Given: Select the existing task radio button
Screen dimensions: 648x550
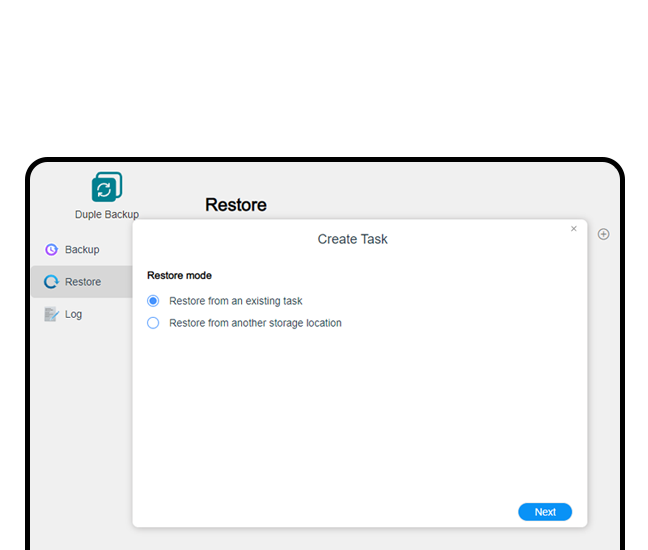Looking at the screenshot, I should 153,301.
